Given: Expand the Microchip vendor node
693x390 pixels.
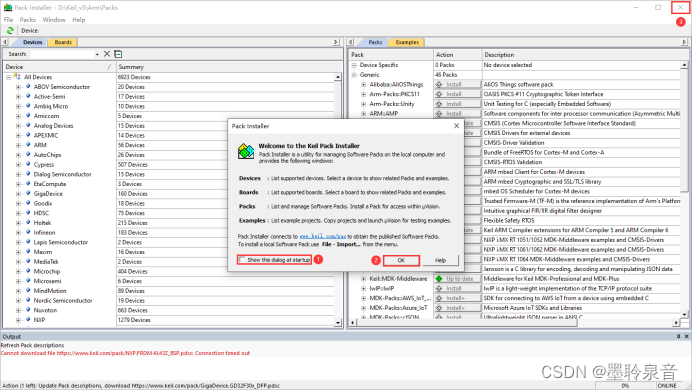Looking at the screenshot, I should [18, 271].
